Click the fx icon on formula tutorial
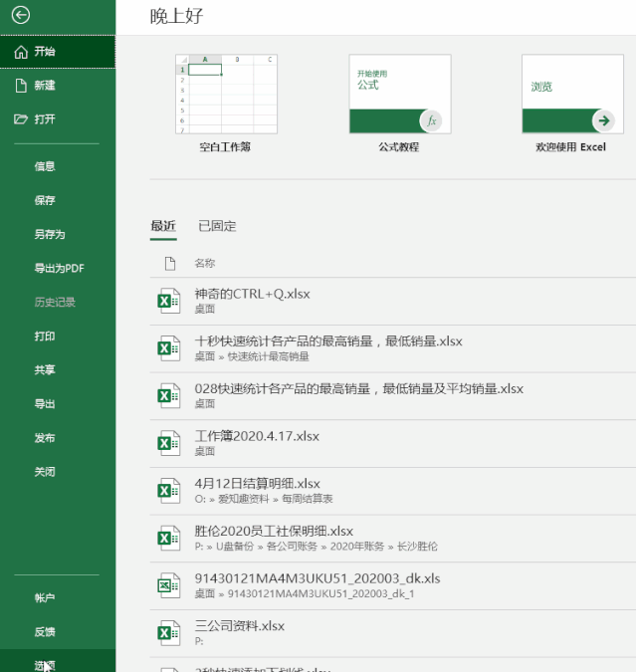The image size is (636, 672). [x=431, y=120]
